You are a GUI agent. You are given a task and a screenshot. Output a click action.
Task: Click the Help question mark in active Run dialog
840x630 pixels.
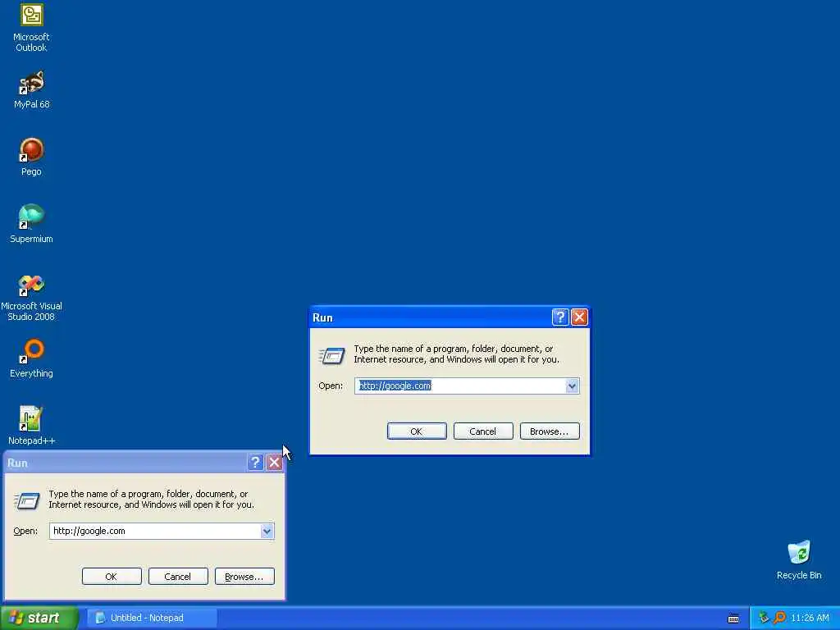559,317
